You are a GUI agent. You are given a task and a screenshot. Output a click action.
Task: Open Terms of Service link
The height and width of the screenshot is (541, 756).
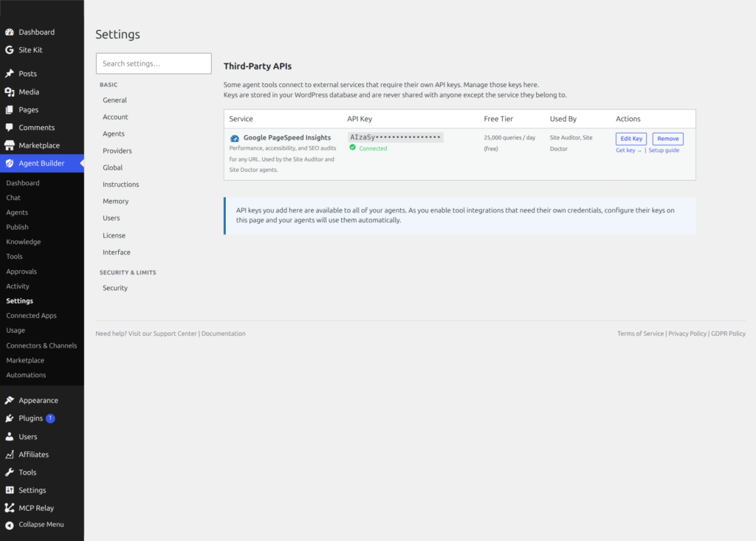click(x=640, y=334)
